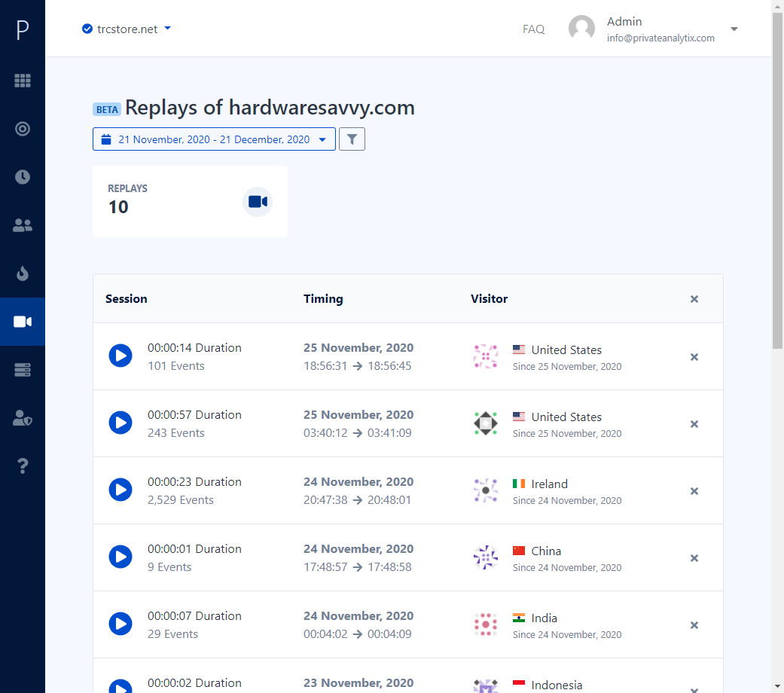Open the clock realtime icon in sidebar
Viewport: 784px width, 693px height.
point(23,177)
